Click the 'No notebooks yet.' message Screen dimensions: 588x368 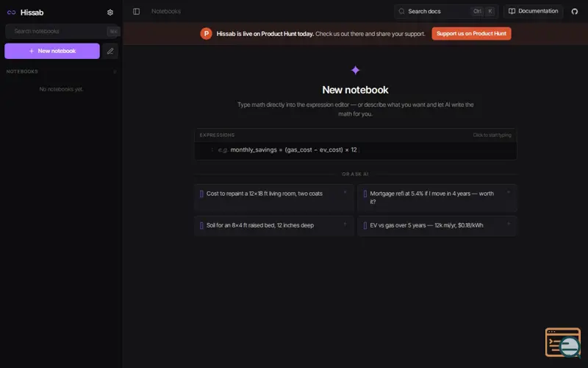pyautogui.click(x=61, y=89)
